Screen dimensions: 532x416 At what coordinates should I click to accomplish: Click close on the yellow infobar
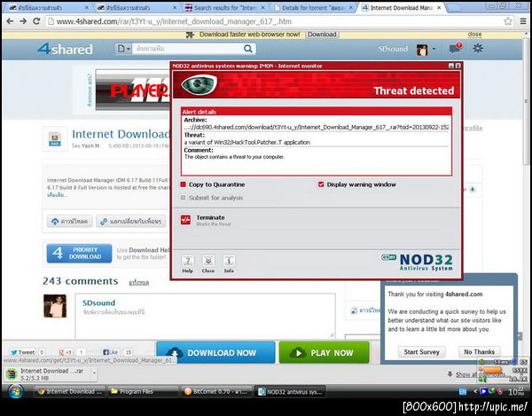[474, 35]
